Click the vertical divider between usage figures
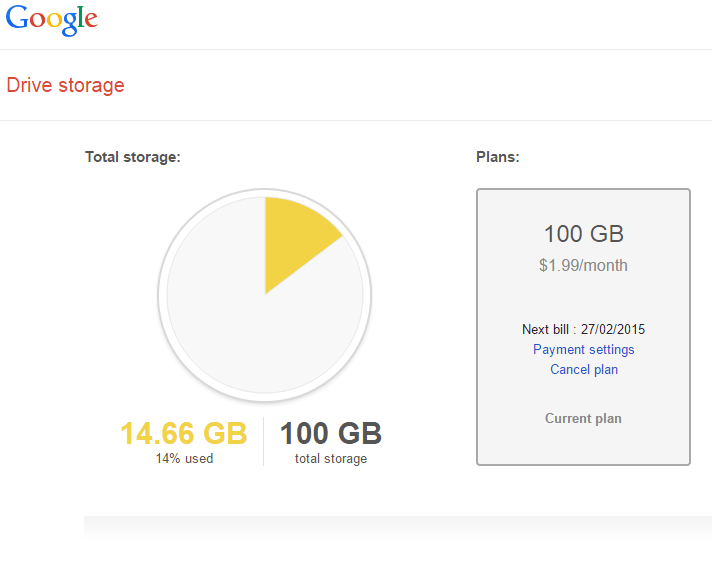Viewport: 712px width, 562px height. [x=263, y=442]
